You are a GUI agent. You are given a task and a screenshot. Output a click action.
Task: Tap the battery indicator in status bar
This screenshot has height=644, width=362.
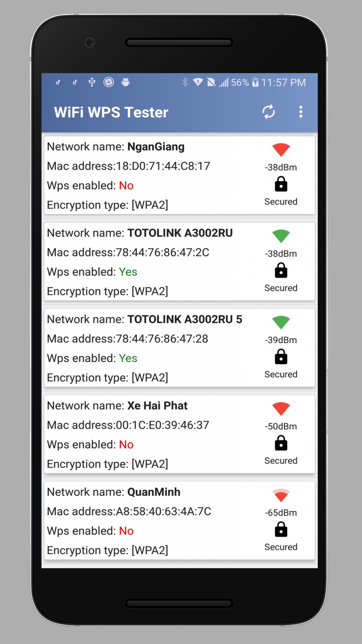tap(255, 82)
